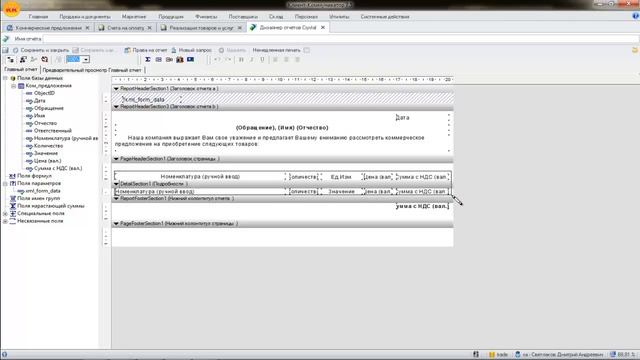Toggle the Немедленная печать checkbox
The width and height of the screenshot is (640, 360).
(x=307, y=50)
